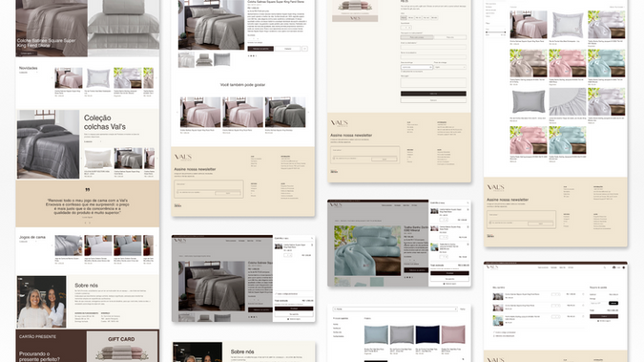
Task: Click the clear icon at the end of the search field
Action: click(455, 309)
